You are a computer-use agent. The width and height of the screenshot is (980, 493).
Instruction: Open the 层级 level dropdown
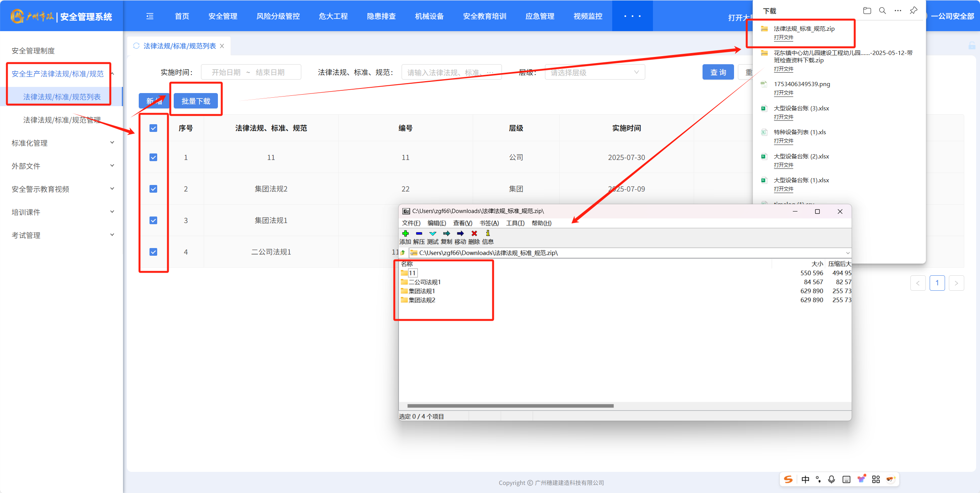point(595,72)
